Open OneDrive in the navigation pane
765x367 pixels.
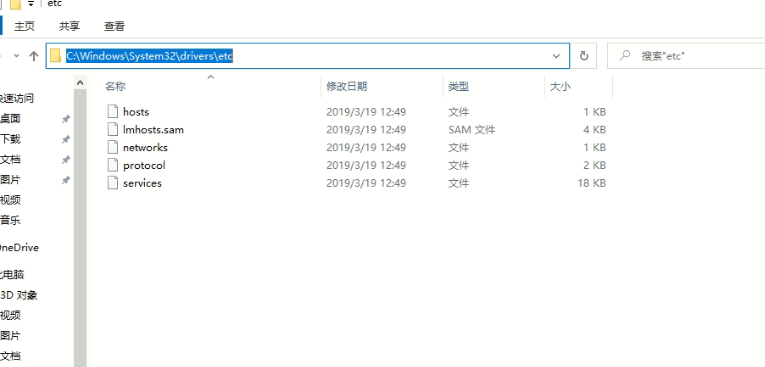pos(19,247)
